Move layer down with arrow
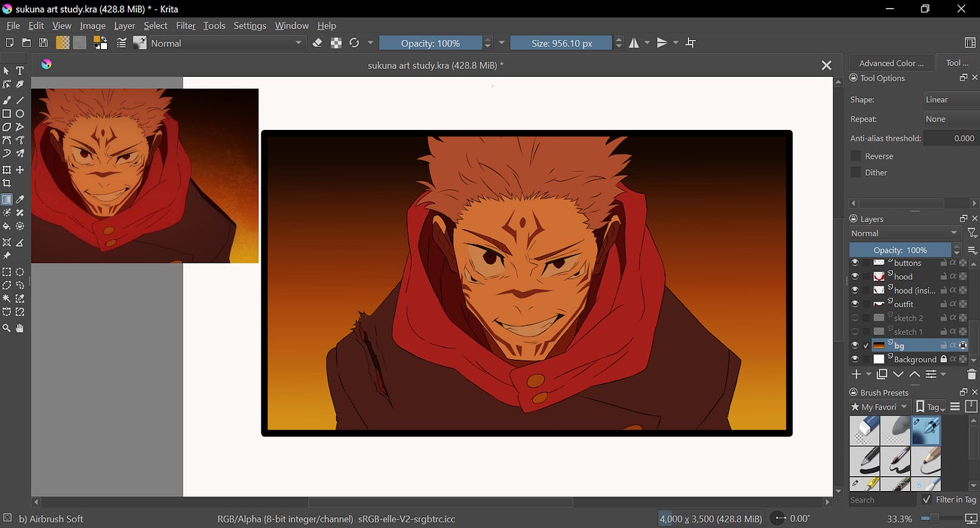The height and width of the screenshot is (528, 980). 898,374
